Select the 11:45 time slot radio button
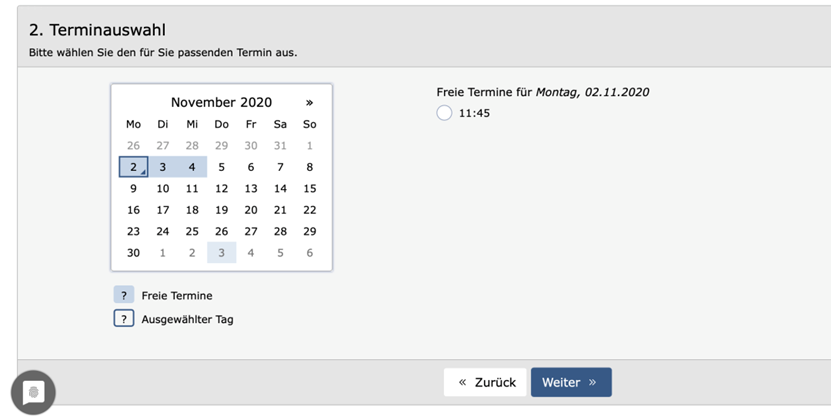The width and height of the screenshot is (831, 417). [444, 113]
